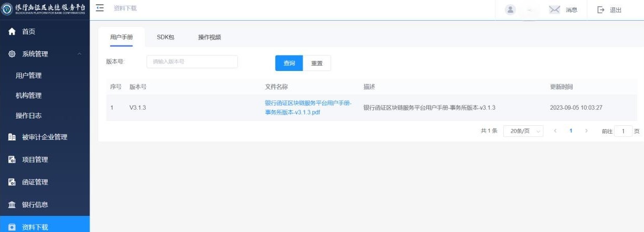Download the 银行函证区块链服务平台用户手册 PDF link
The image size is (644, 232).
(308, 108)
